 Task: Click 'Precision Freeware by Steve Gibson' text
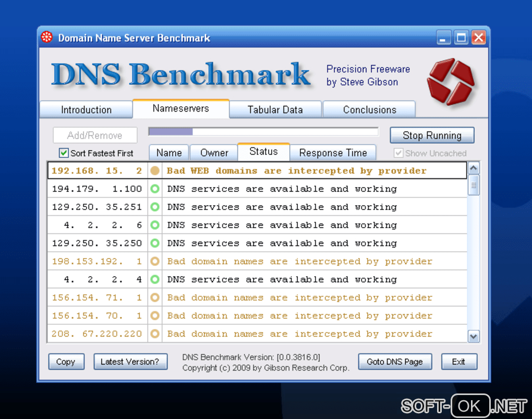pyautogui.click(x=368, y=76)
